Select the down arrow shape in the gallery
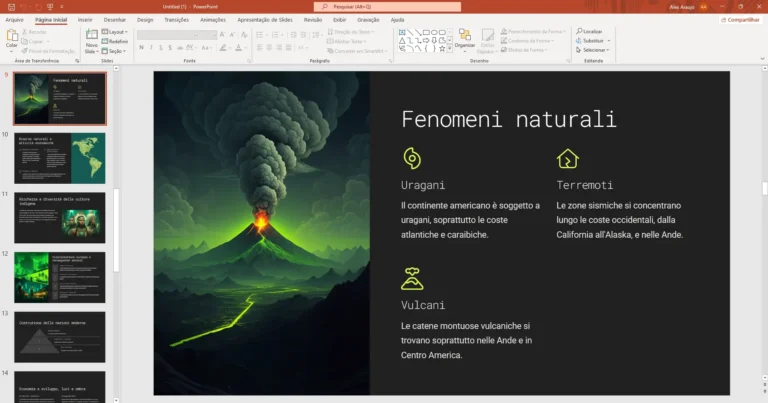Screen dimensions: 768x403 [434, 41]
